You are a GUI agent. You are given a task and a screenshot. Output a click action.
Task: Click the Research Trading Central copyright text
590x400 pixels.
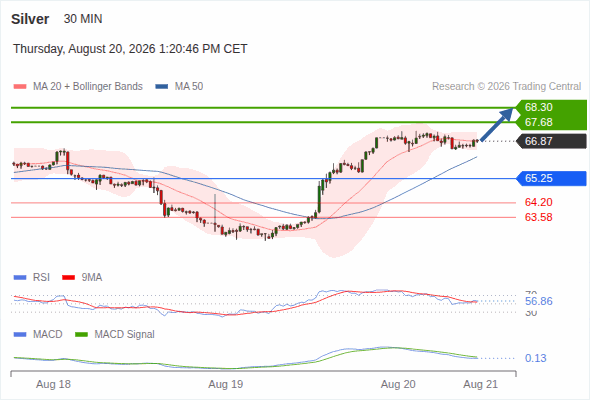coord(506,87)
